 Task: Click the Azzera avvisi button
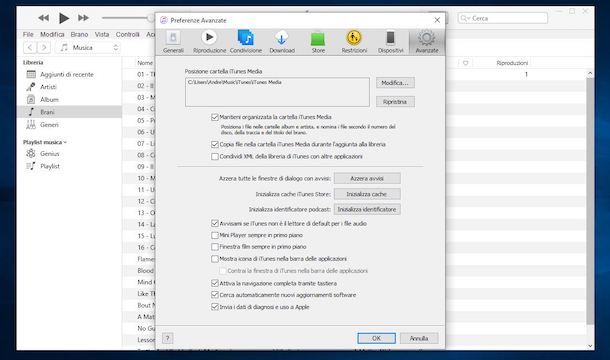coord(367,178)
